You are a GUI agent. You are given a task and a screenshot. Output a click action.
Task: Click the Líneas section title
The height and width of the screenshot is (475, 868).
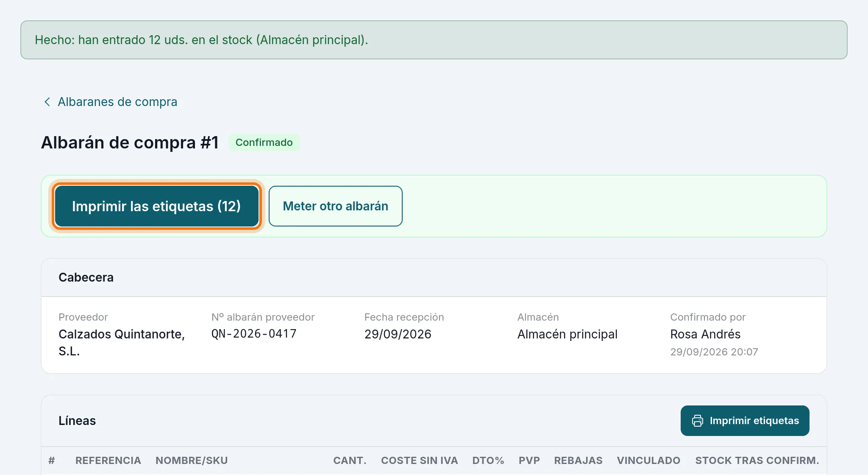[x=77, y=421]
